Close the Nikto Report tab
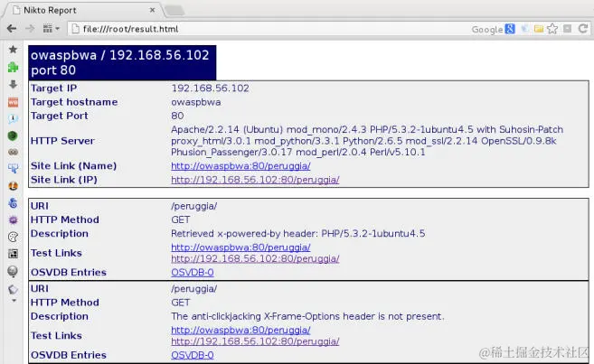This screenshot has height=364, width=594. point(152,10)
